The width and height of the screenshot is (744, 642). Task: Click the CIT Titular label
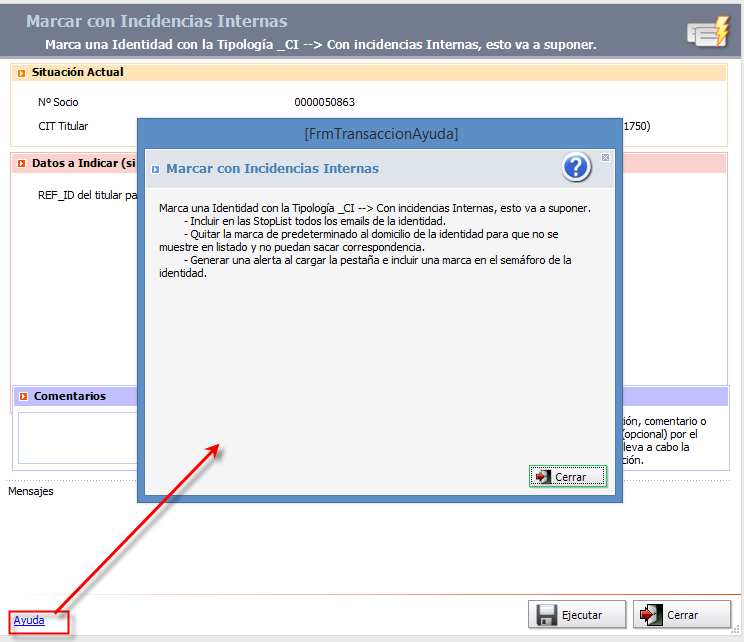(x=63, y=126)
